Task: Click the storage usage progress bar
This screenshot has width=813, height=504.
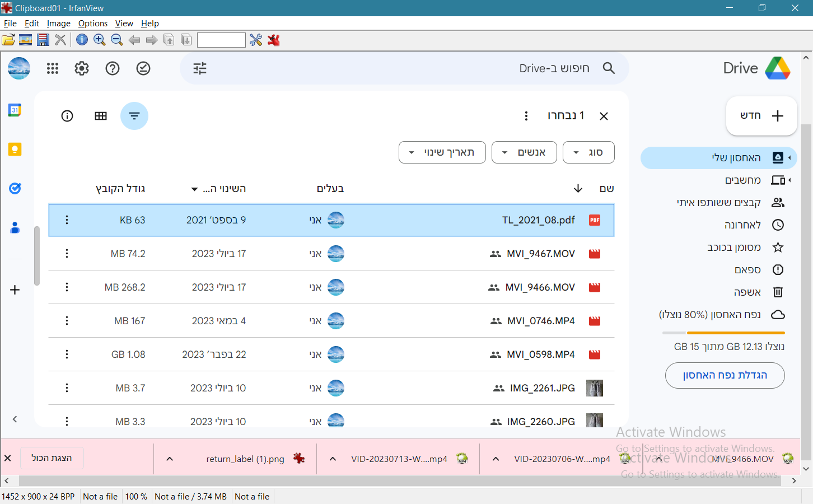Action: tap(723, 333)
